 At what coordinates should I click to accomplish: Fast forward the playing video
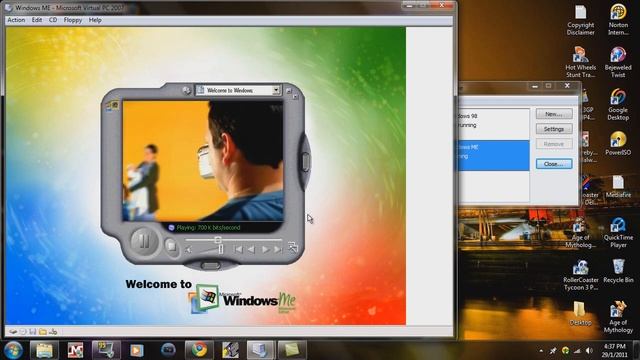click(265, 249)
